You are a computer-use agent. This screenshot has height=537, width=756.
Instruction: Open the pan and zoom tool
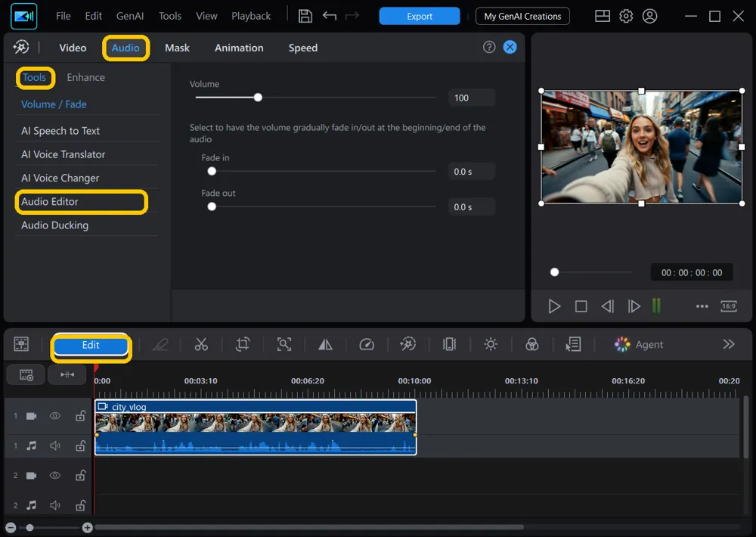tap(284, 344)
